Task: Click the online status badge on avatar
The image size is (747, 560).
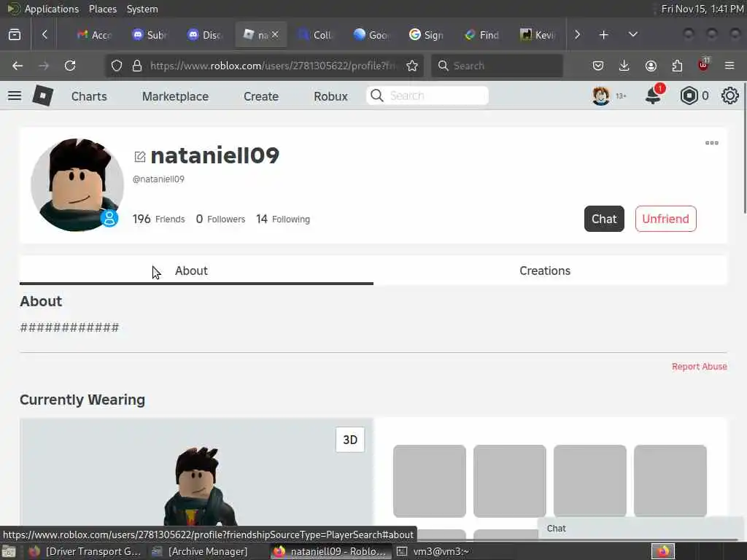Action: [109, 218]
